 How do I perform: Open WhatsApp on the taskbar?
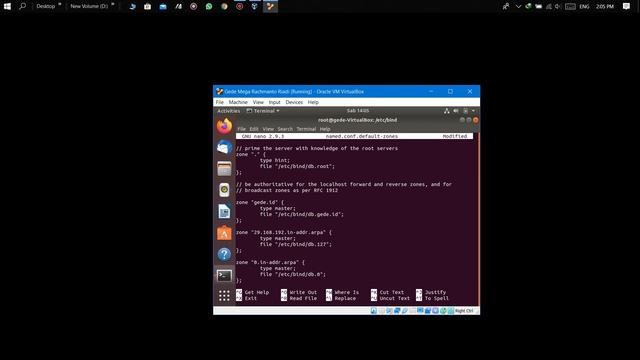click(209, 6)
